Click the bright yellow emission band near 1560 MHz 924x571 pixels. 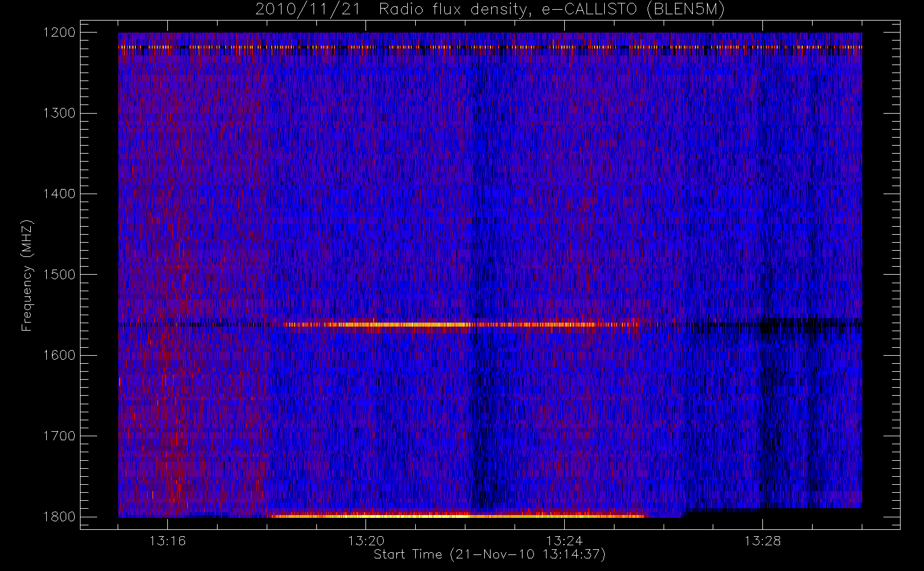(x=463, y=324)
